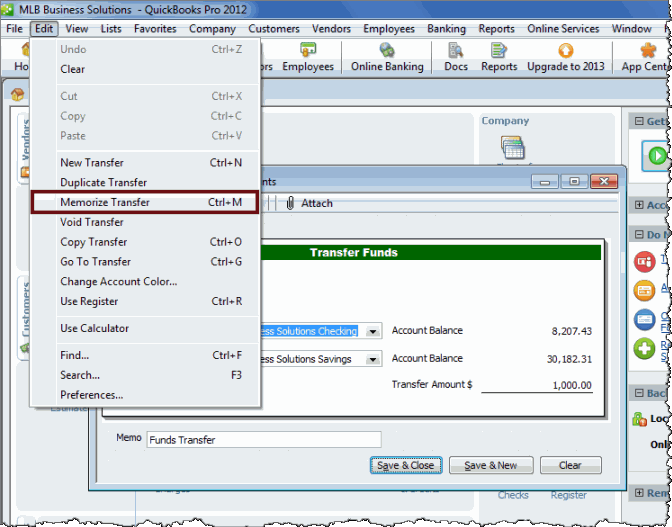Click the Customers side tab

(25, 317)
